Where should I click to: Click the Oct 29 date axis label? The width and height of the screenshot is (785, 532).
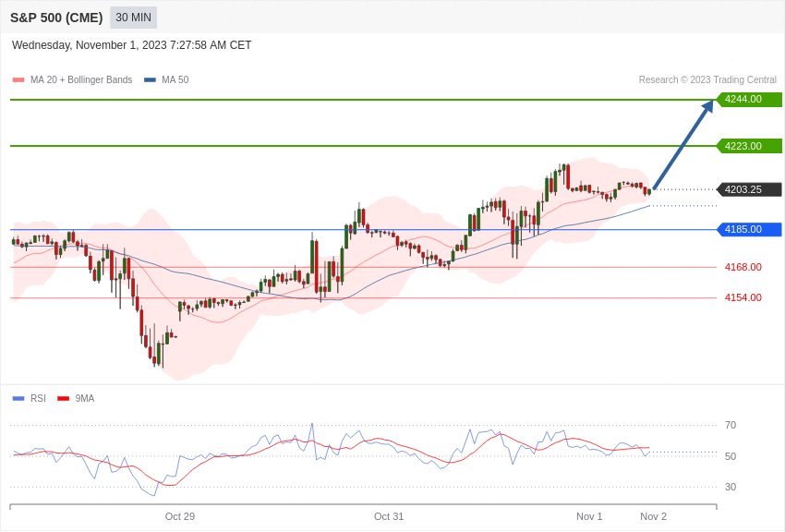tap(180, 516)
